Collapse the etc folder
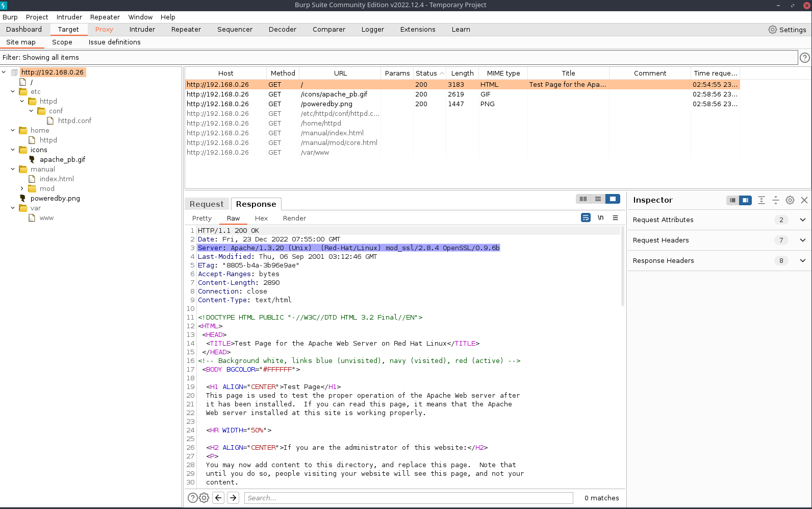Screen dimensions: 812x509 pyautogui.click(x=13, y=91)
